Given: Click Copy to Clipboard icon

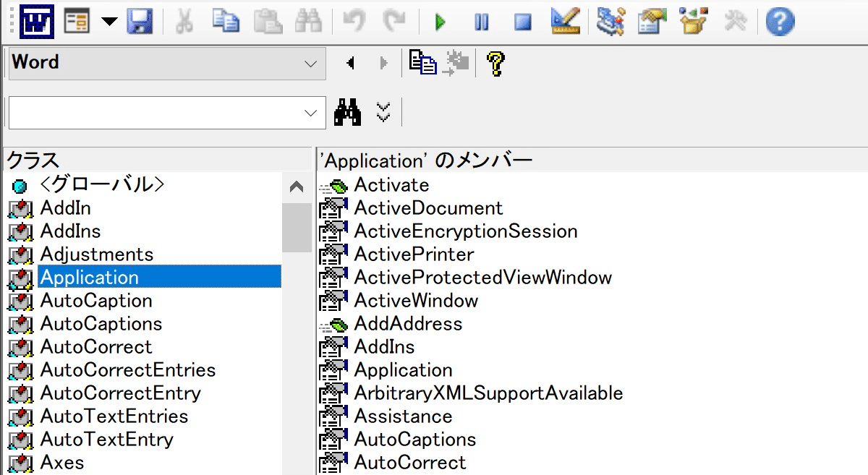Looking at the screenshot, I should [x=423, y=63].
